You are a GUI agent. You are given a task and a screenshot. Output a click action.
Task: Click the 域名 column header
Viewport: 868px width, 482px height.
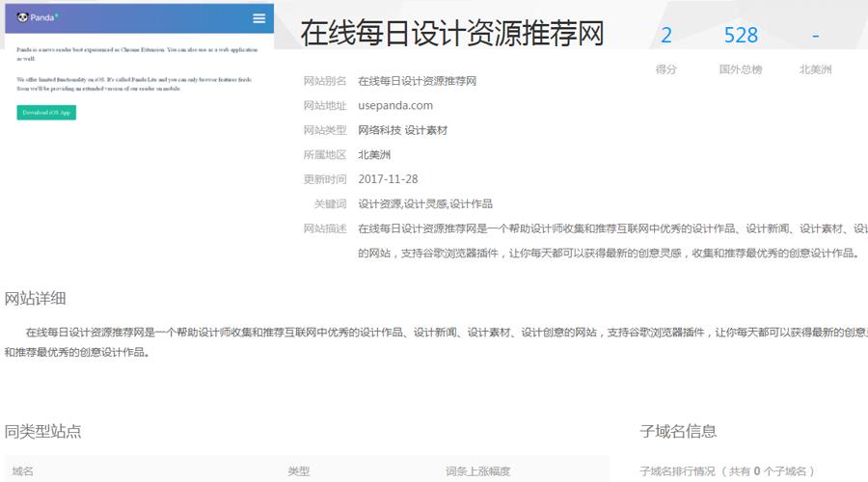(23, 471)
